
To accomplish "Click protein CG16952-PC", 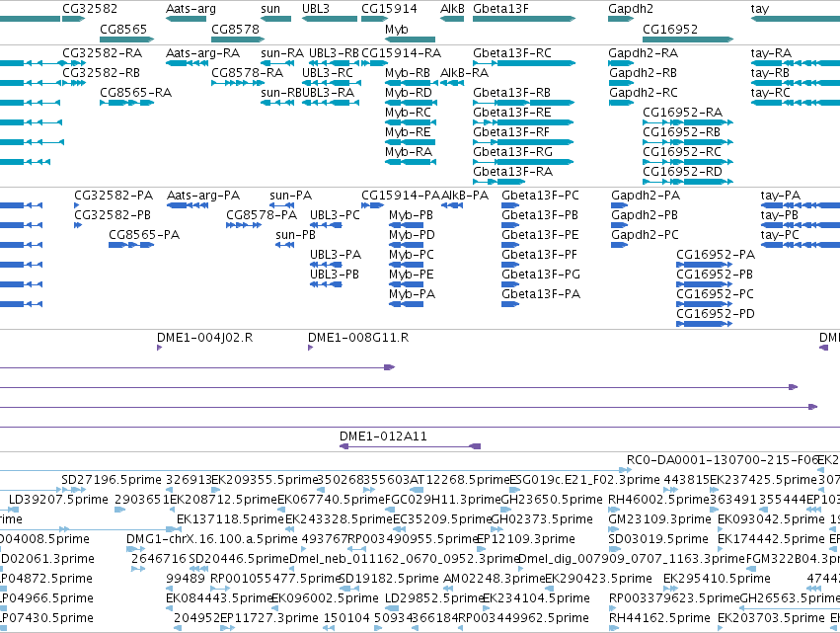I will pos(705,304).
